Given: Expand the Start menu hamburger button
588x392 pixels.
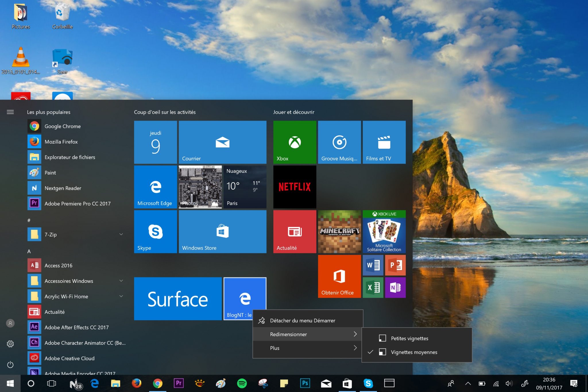Looking at the screenshot, I should point(10,112).
